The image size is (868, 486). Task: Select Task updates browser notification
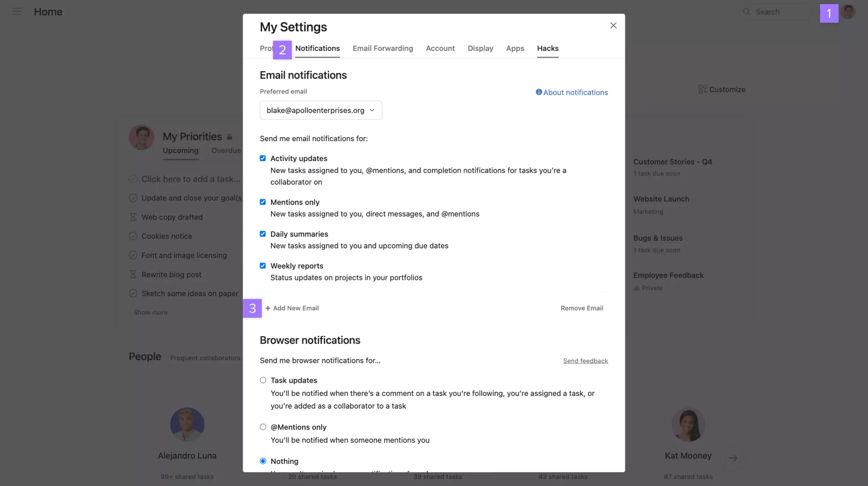coord(263,380)
